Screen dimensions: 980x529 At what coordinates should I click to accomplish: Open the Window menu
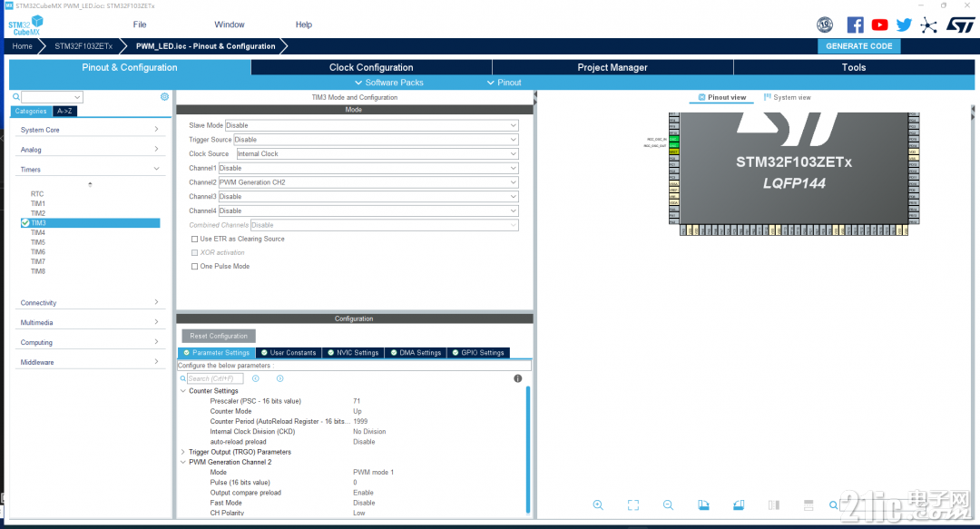(230, 24)
